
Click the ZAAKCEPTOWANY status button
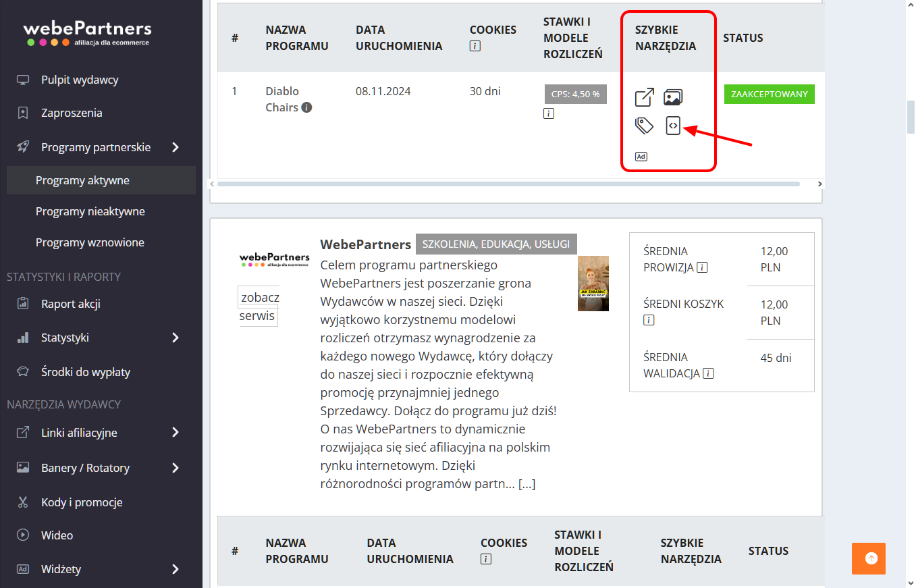point(770,94)
